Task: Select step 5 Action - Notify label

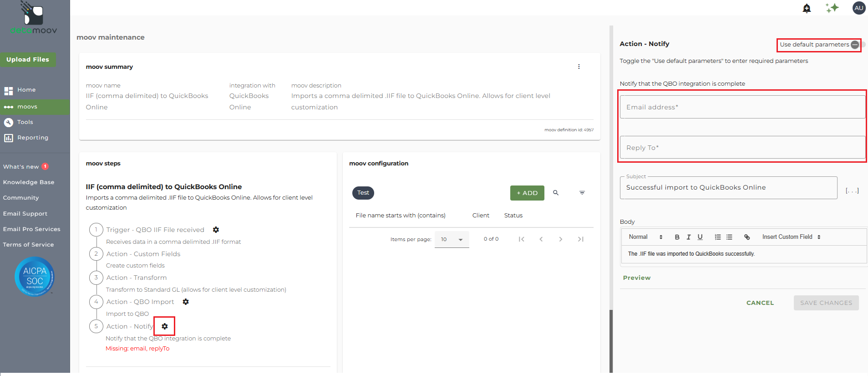Action: point(130,326)
